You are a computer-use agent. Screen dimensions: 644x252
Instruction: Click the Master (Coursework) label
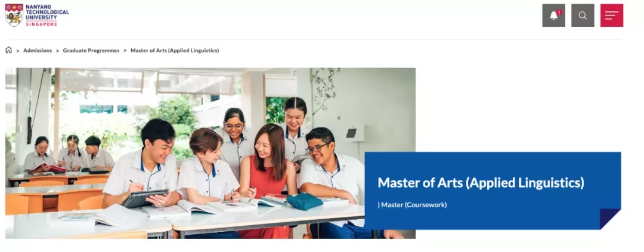coord(412,204)
